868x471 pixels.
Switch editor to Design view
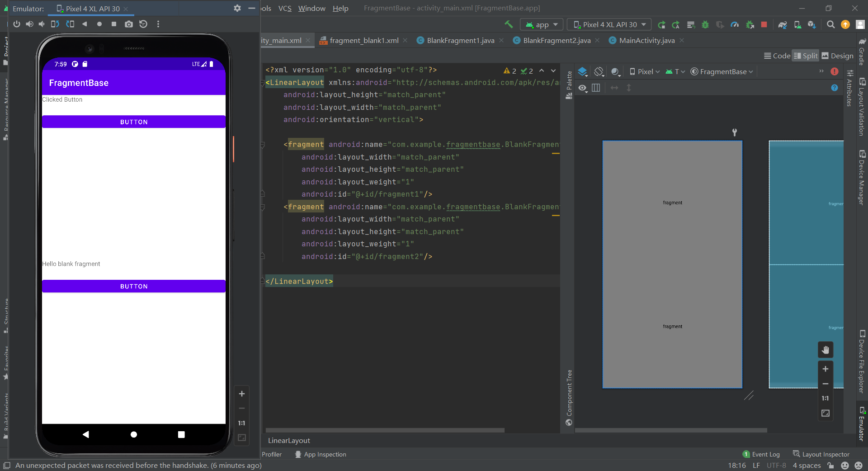tap(837, 56)
